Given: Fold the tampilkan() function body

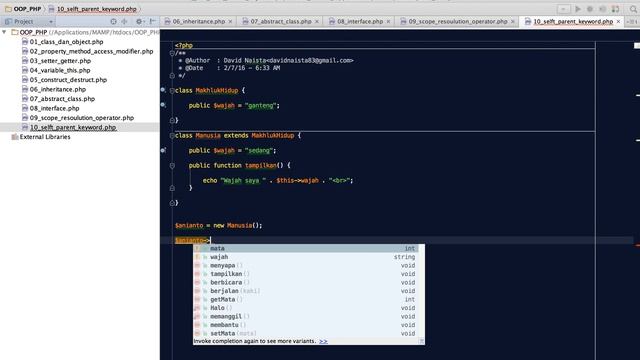Looking at the screenshot, I should (x=172, y=166).
